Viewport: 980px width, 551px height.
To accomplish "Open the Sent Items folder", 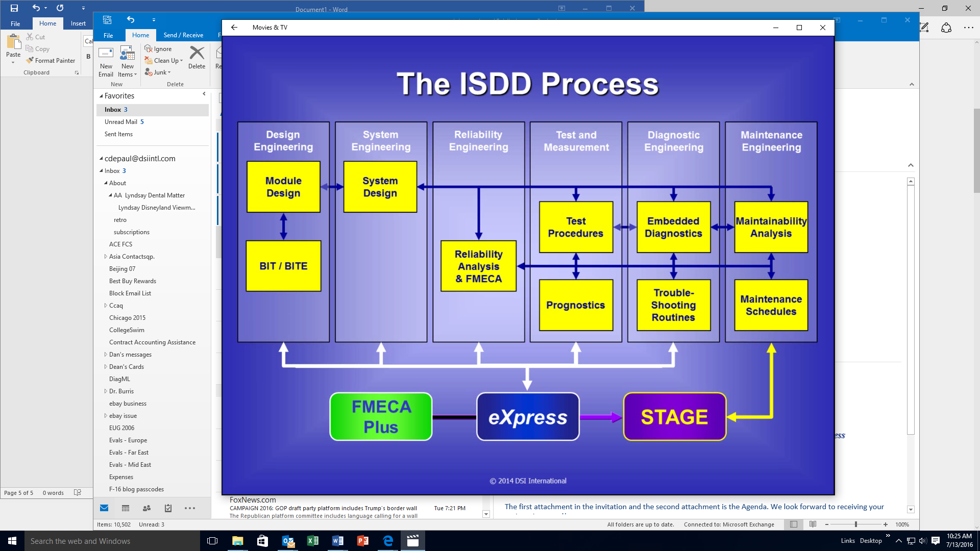I will pyautogui.click(x=118, y=134).
